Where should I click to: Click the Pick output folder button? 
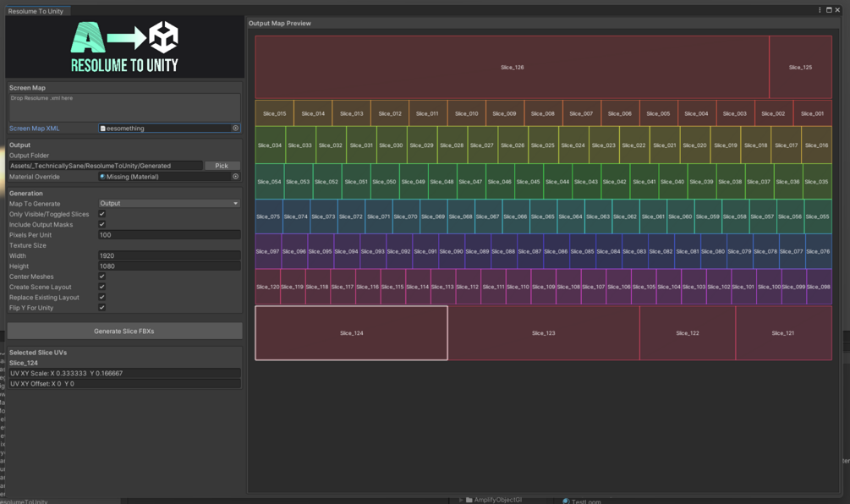click(222, 166)
